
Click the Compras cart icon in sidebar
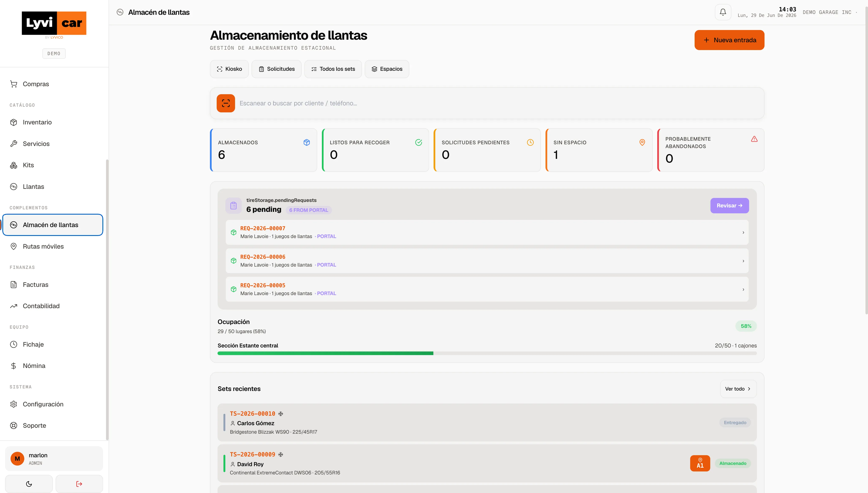14,84
